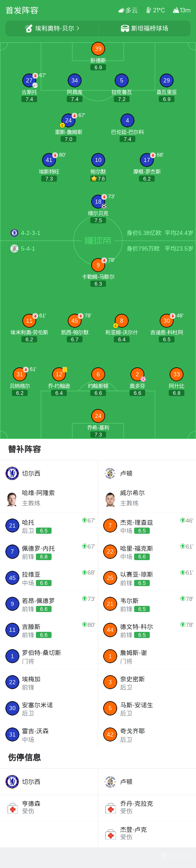196x868 pixels.
Task: Tap injured player 亨德森 entry
Action: [49, 807]
